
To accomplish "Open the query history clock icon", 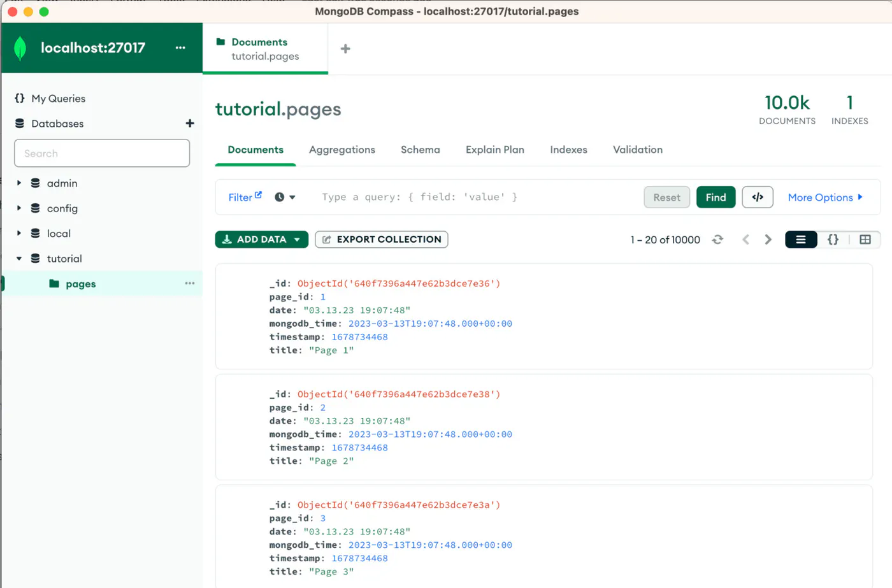I will click(279, 197).
